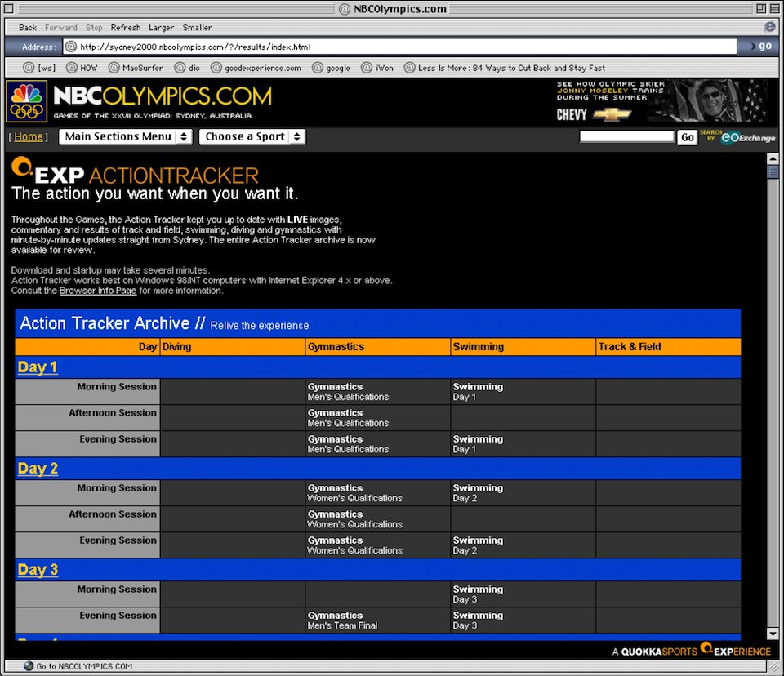Open Day 1 Morning Session Swimming
The height and width of the screenshot is (676, 784).
coord(478,392)
